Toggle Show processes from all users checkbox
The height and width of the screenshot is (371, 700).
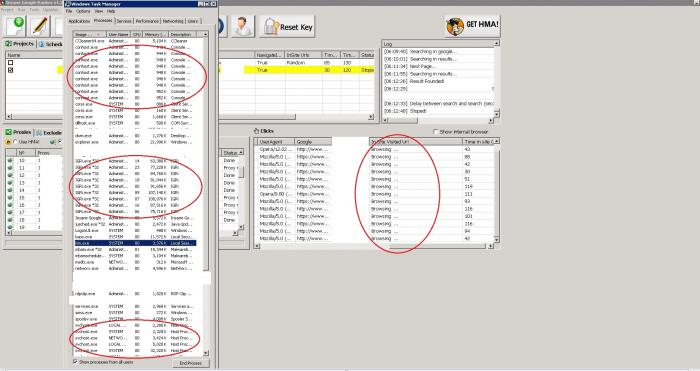pyautogui.click(x=75, y=362)
